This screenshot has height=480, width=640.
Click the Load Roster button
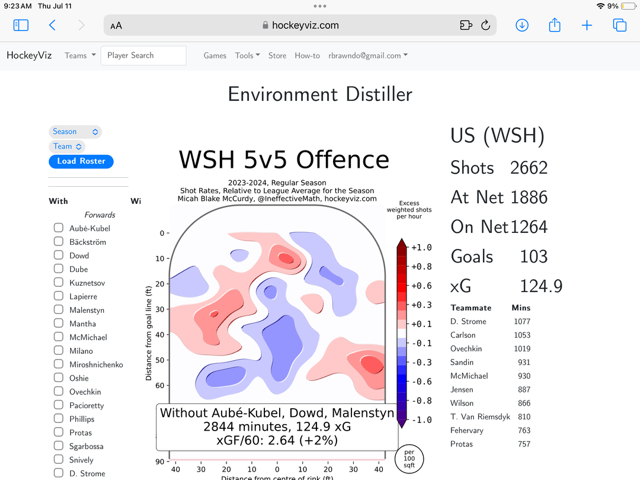[x=81, y=161]
